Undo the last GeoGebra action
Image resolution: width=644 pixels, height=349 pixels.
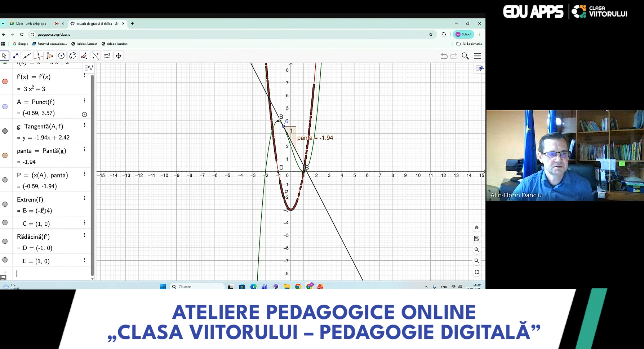pos(444,56)
